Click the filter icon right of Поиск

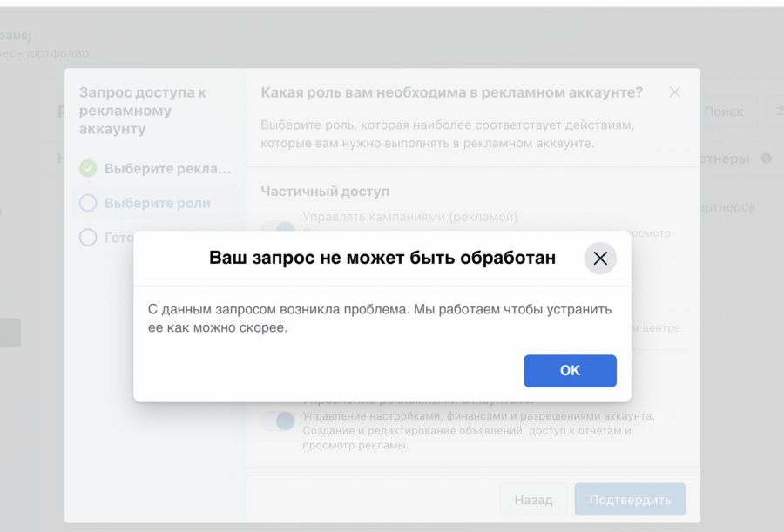(x=778, y=111)
